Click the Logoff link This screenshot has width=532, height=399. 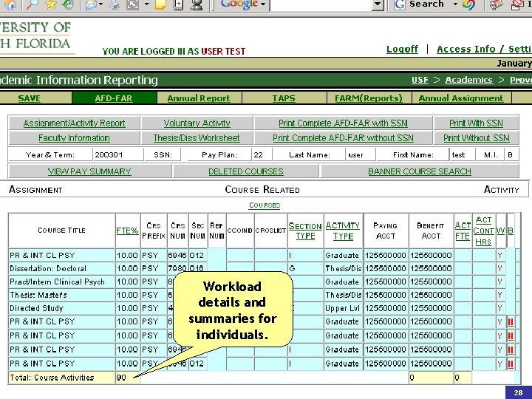pyautogui.click(x=402, y=50)
